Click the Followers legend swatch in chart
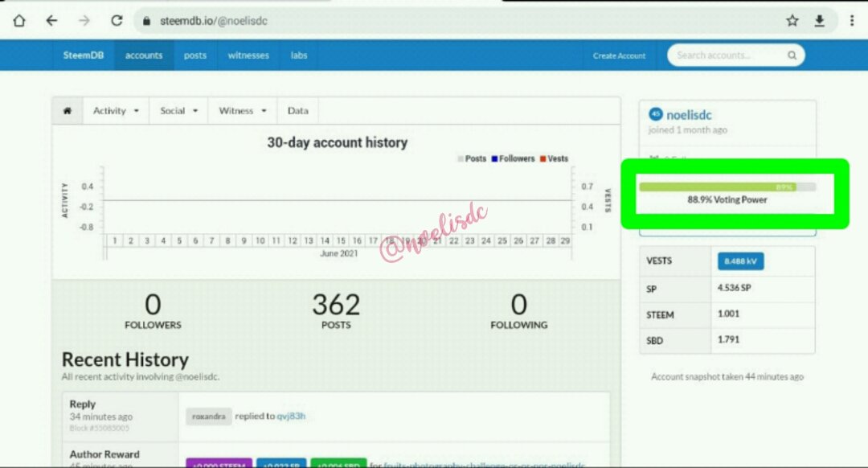Image resolution: width=868 pixels, height=468 pixels. point(494,159)
